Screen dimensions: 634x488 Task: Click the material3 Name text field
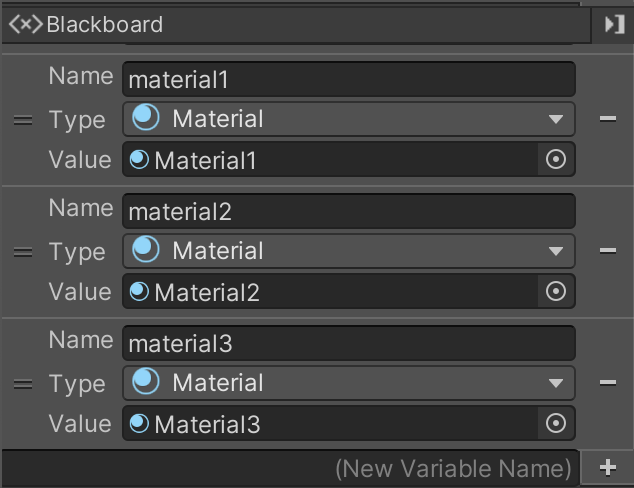pyautogui.click(x=349, y=343)
